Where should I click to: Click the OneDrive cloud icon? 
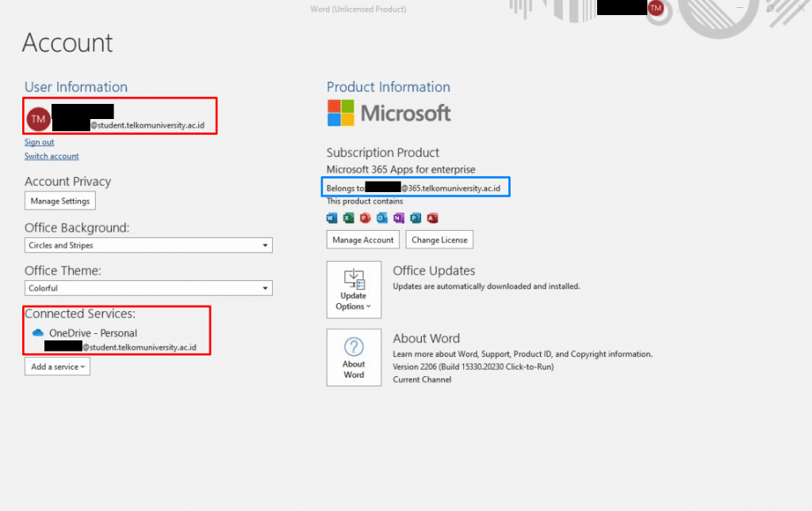click(37, 333)
